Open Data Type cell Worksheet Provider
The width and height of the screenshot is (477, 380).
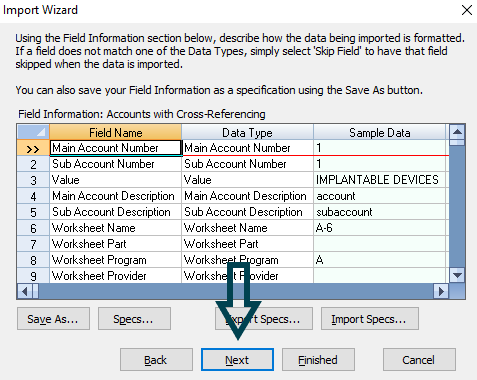247,276
